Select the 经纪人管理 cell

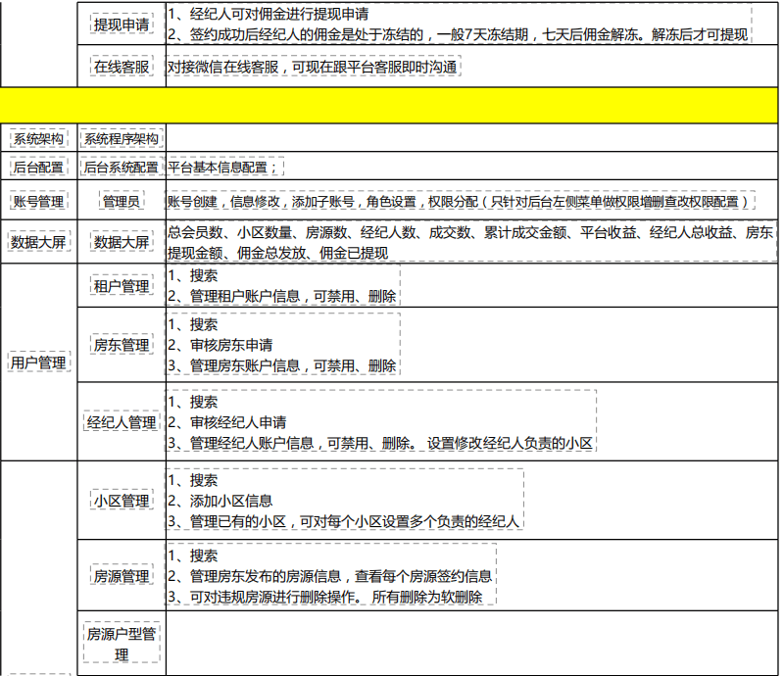[122, 423]
